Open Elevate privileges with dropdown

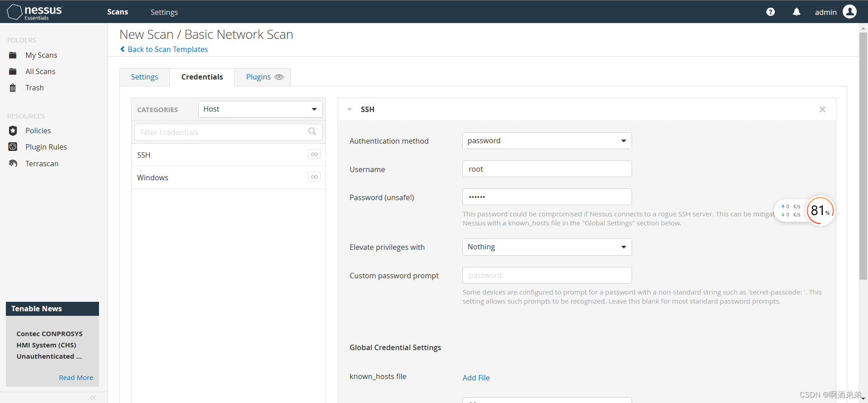click(x=547, y=247)
